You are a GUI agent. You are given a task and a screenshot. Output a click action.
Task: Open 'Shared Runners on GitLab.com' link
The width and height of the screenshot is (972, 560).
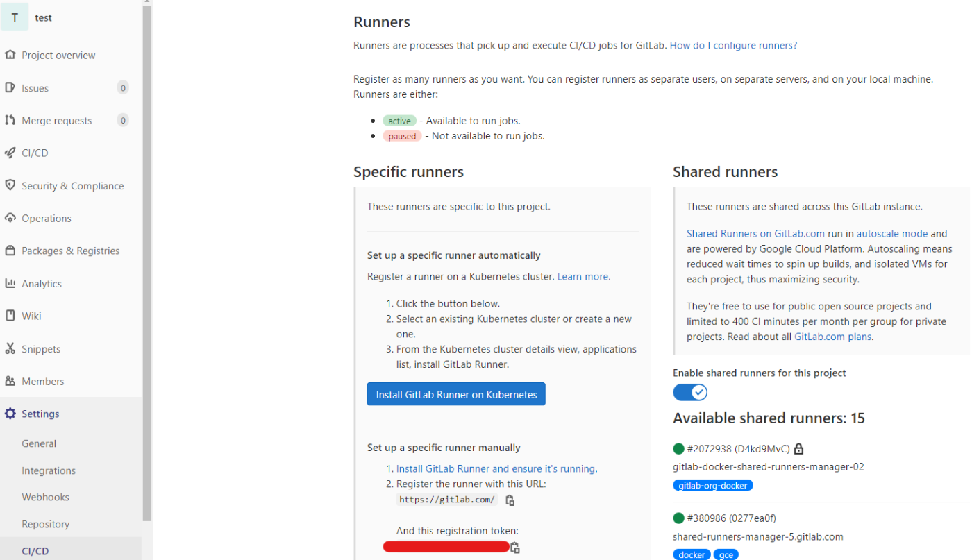click(x=755, y=234)
